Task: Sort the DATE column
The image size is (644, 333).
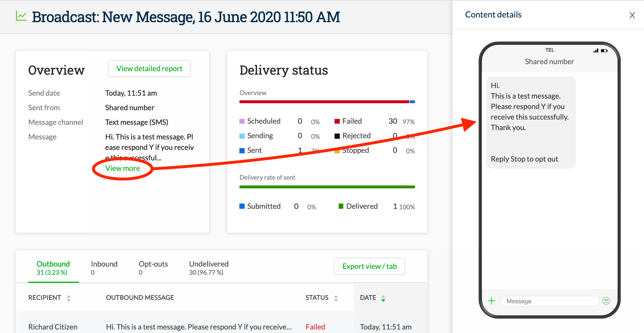Action: point(383,298)
